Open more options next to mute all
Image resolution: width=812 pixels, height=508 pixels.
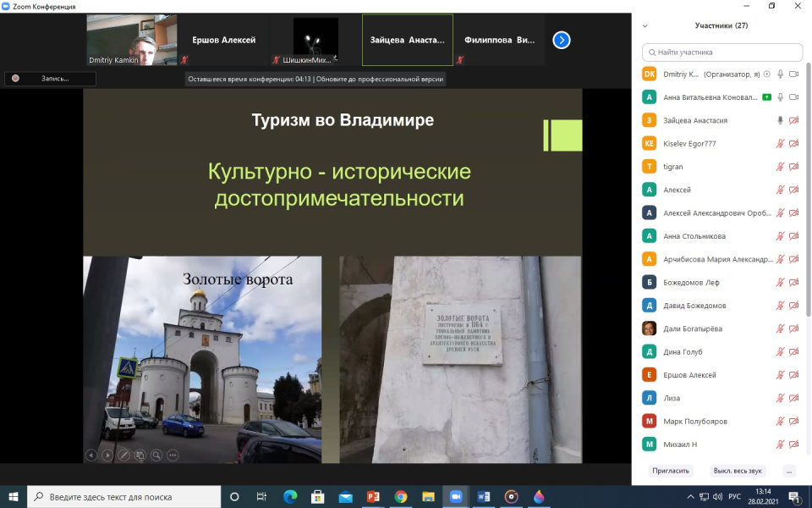pos(789,471)
